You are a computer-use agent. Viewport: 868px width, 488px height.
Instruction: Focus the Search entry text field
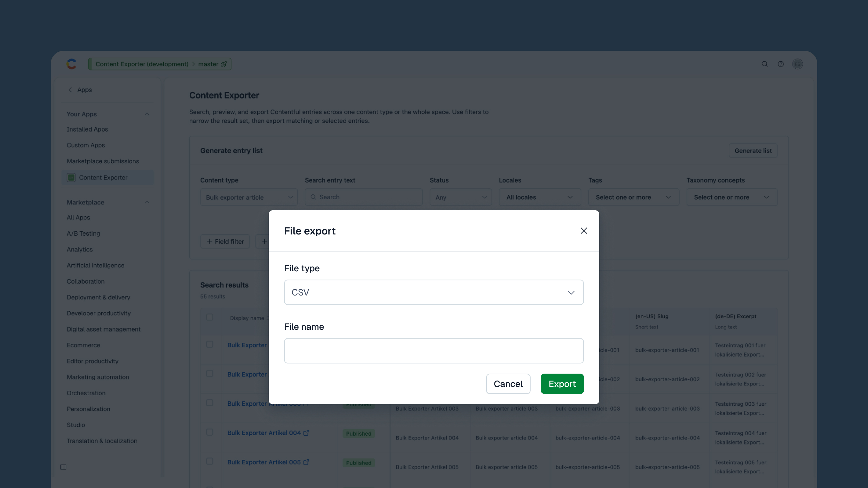(x=363, y=197)
